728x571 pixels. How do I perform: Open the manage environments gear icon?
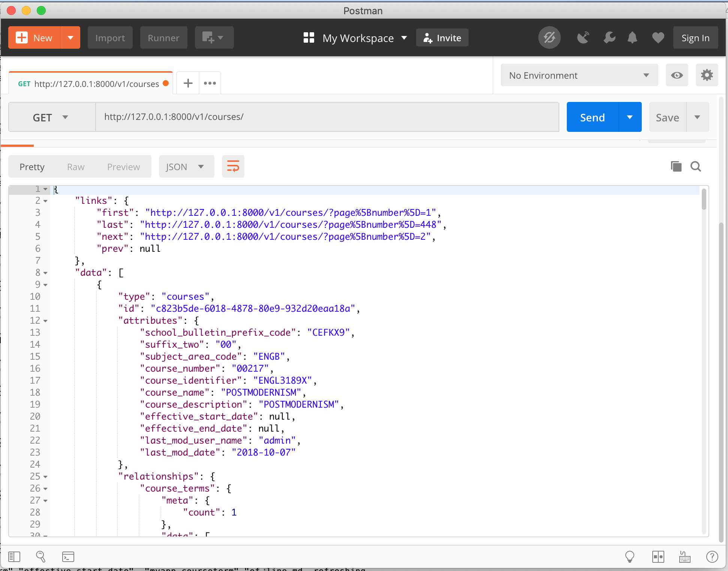707,75
